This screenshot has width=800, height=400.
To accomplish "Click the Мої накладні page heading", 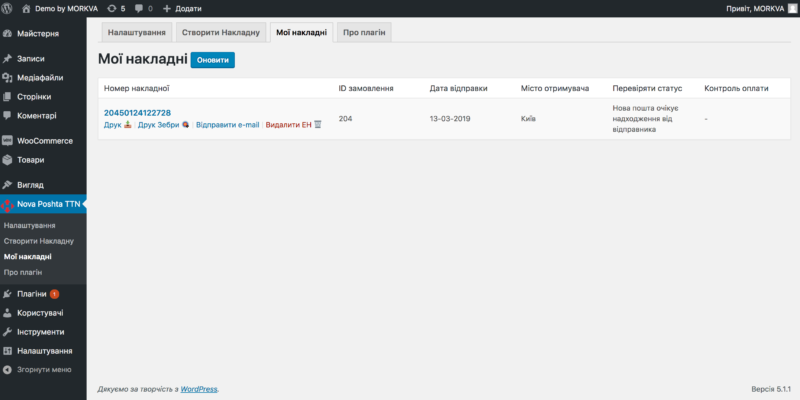I will (x=143, y=60).
